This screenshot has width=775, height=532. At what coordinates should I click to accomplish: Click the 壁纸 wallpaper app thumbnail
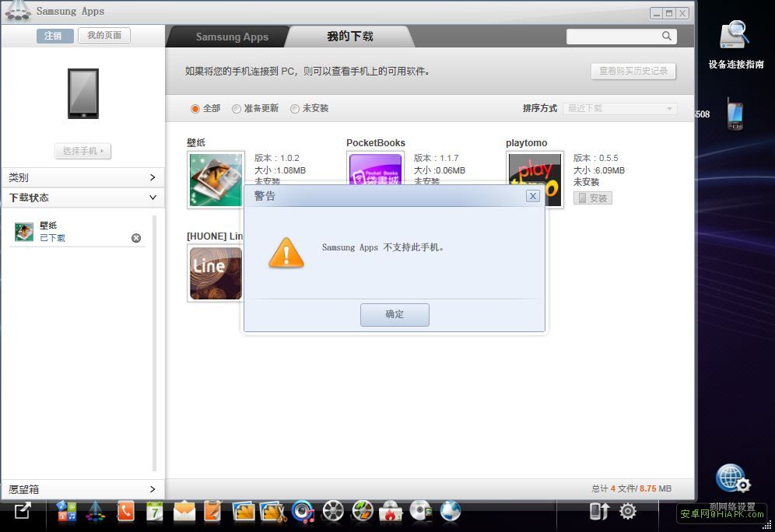pyautogui.click(x=216, y=180)
